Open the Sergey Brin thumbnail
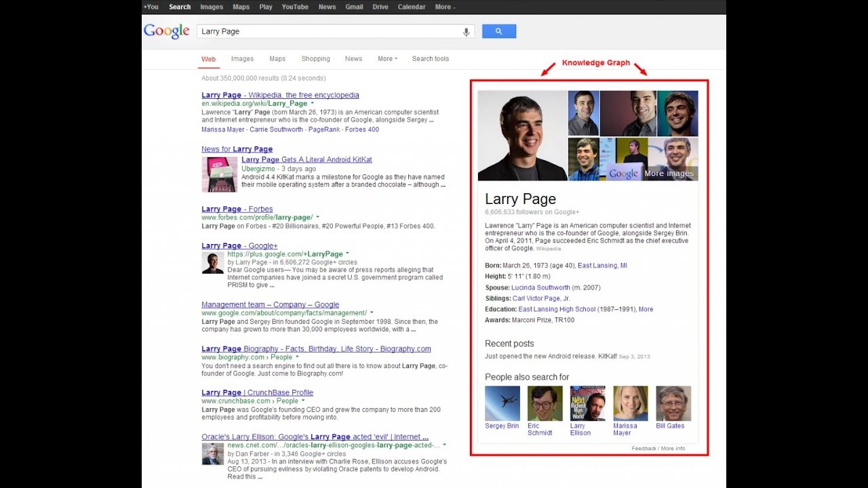The image size is (868, 488). 502,403
